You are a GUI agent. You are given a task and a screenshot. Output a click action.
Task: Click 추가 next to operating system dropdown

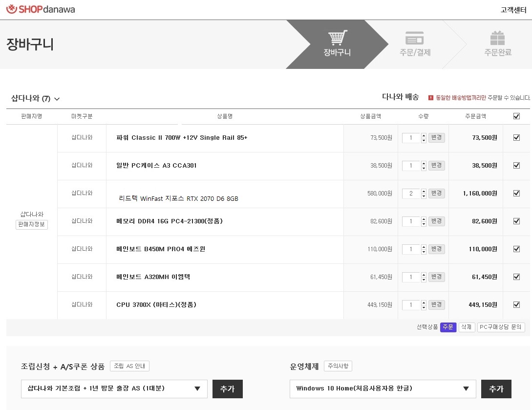(496, 388)
